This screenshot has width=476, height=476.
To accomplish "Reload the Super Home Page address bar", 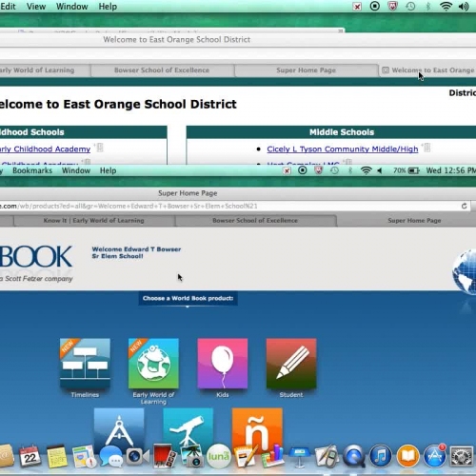I will [x=464, y=206].
